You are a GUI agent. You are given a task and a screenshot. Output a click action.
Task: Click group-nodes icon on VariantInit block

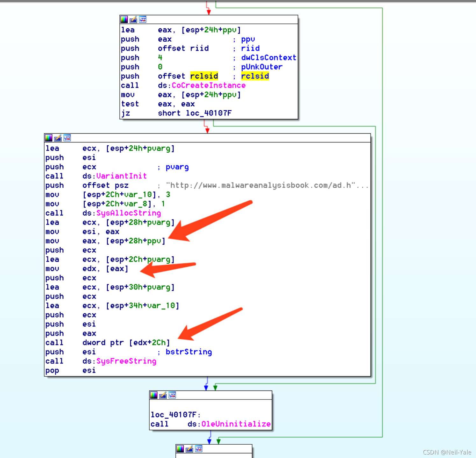pyautogui.click(x=67, y=138)
